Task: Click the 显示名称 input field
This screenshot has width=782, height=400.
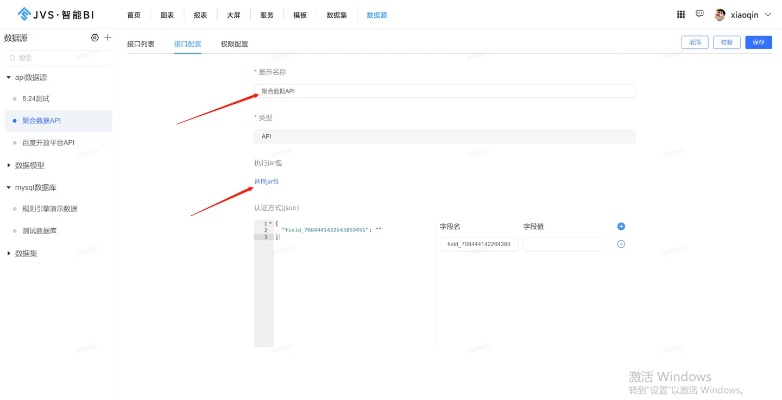Action: tap(444, 91)
